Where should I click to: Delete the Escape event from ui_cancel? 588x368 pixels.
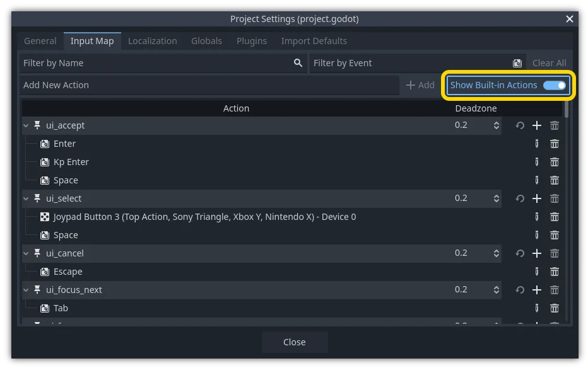click(x=555, y=272)
